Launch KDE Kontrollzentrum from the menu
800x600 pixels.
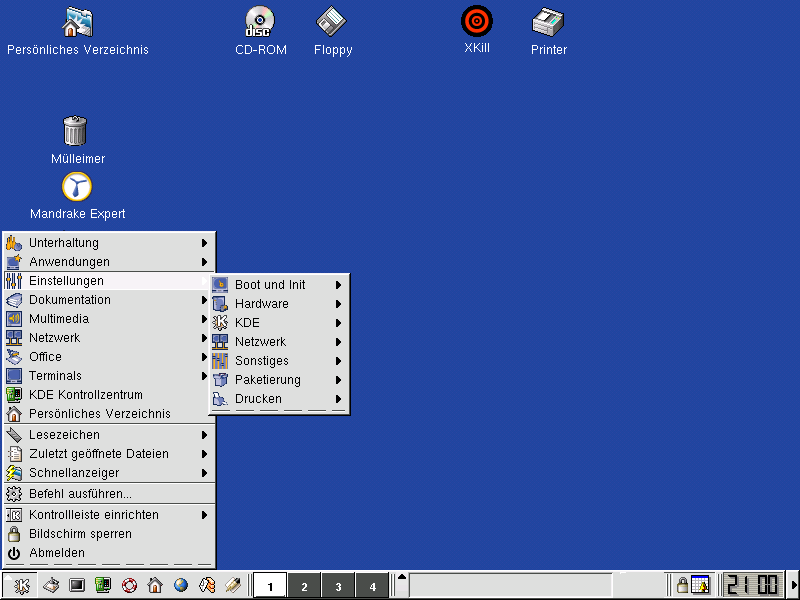pyautogui.click(x=109, y=395)
